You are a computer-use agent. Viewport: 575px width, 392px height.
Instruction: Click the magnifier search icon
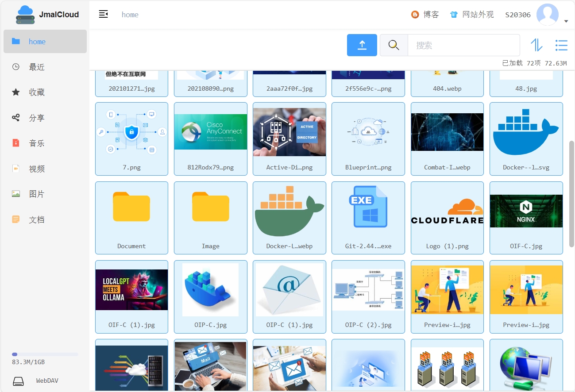[x=394, y=45]
